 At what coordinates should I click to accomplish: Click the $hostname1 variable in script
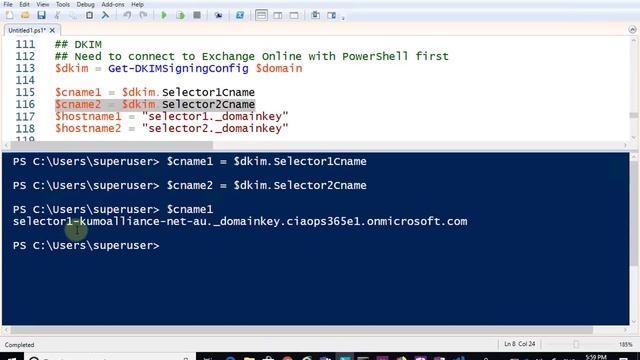pyautogui.click(x=88, y=116)
